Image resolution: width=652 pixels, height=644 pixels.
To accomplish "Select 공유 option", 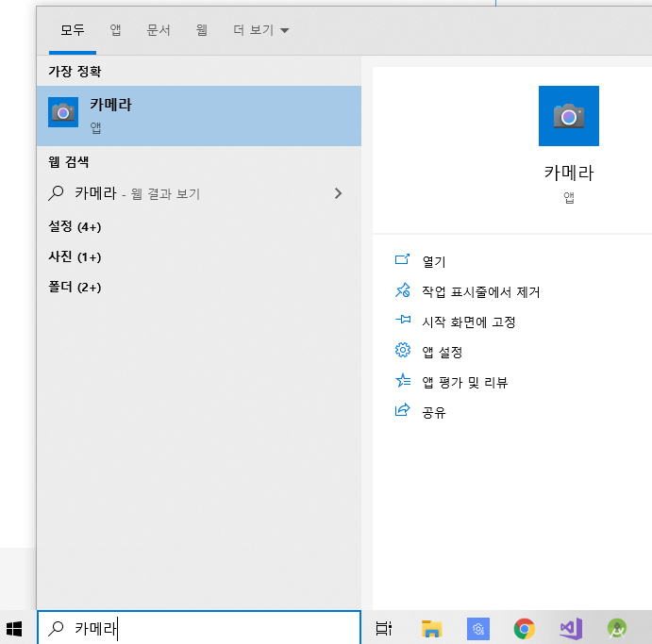I will pyautogui.click(x=434, y=412).
